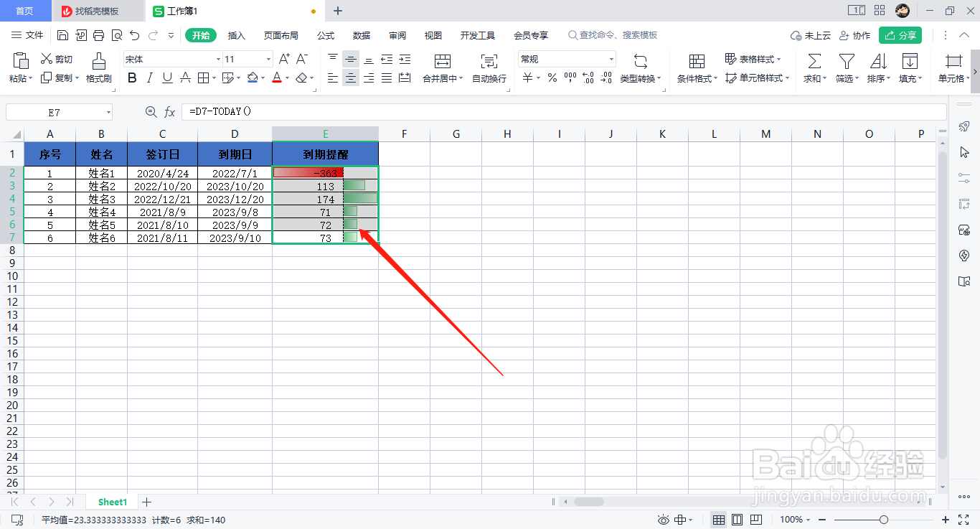Open Print Preview icon
Image resolution: width=980 pixels, height=529 pixels.
pos(117,35)
